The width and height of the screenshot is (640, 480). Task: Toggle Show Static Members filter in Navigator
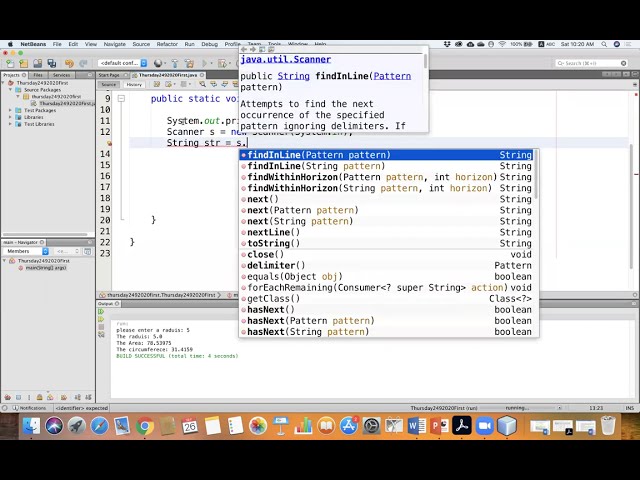coord(29,397)
